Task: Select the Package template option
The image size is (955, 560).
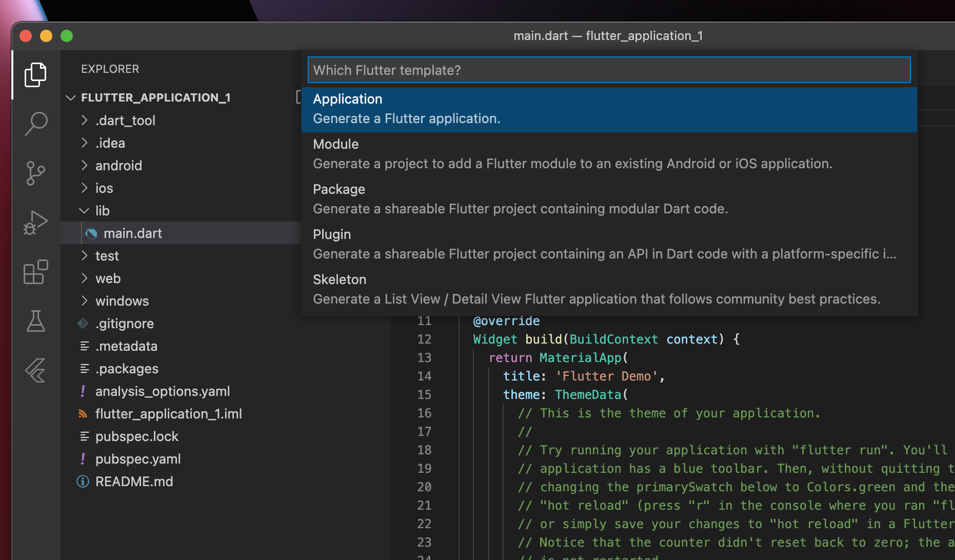Action: (609, 199)
